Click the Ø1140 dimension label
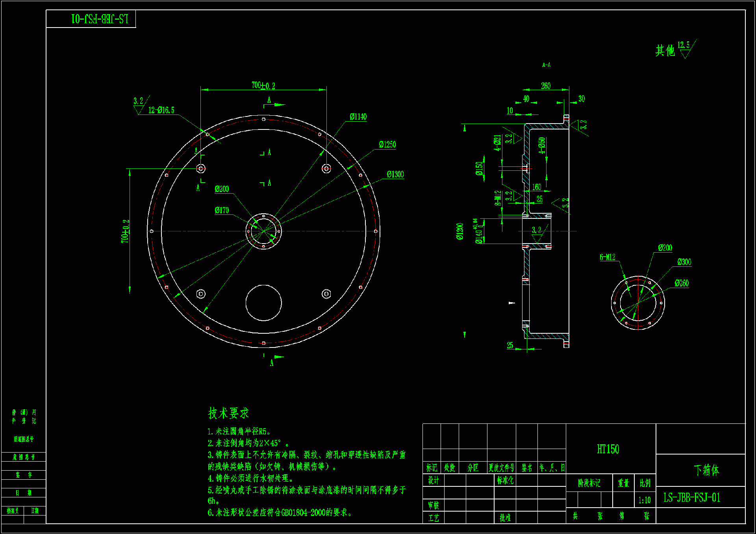 pyautogui.click(x=358, y=117)
